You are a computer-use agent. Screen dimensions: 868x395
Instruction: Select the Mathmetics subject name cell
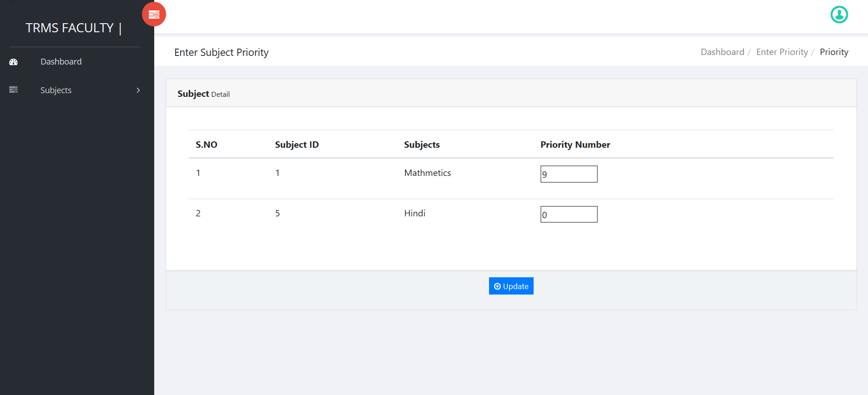[427, 173]
